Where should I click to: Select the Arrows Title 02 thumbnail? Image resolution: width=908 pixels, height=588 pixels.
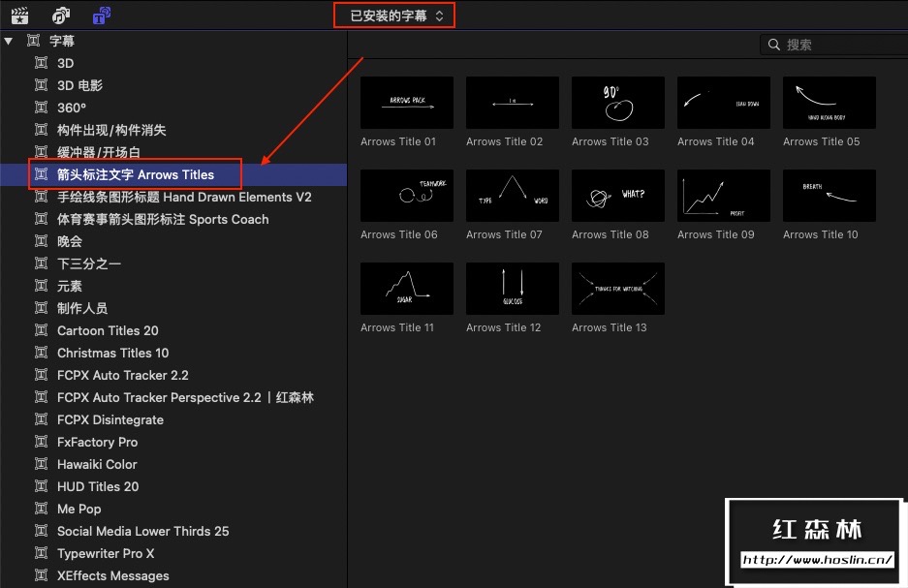(x=513, y=103)
